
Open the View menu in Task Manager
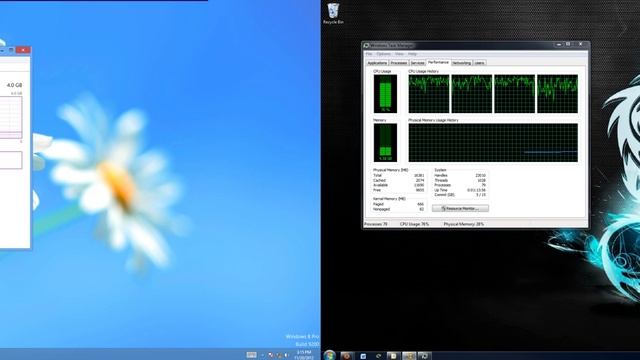tap(399, 54)
